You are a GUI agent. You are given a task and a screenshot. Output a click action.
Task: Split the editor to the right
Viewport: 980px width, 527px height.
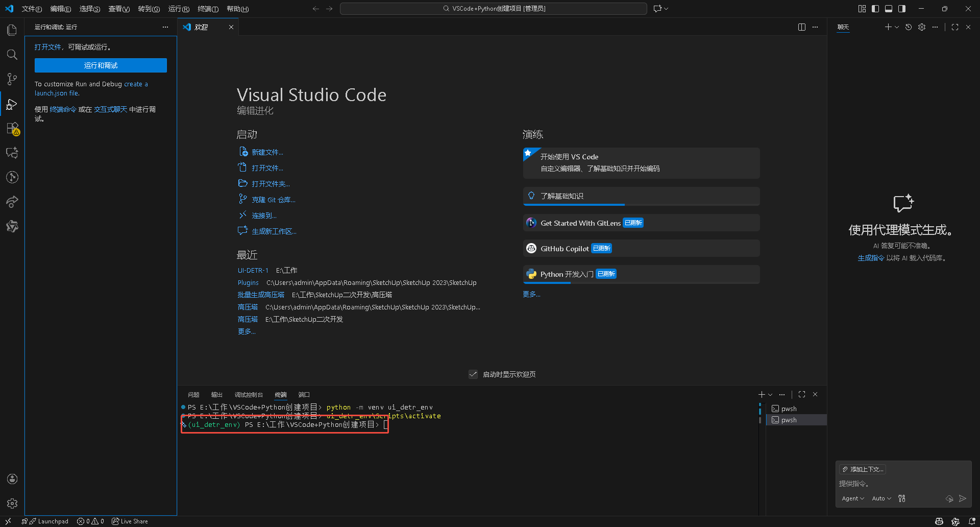click(801, 27)
